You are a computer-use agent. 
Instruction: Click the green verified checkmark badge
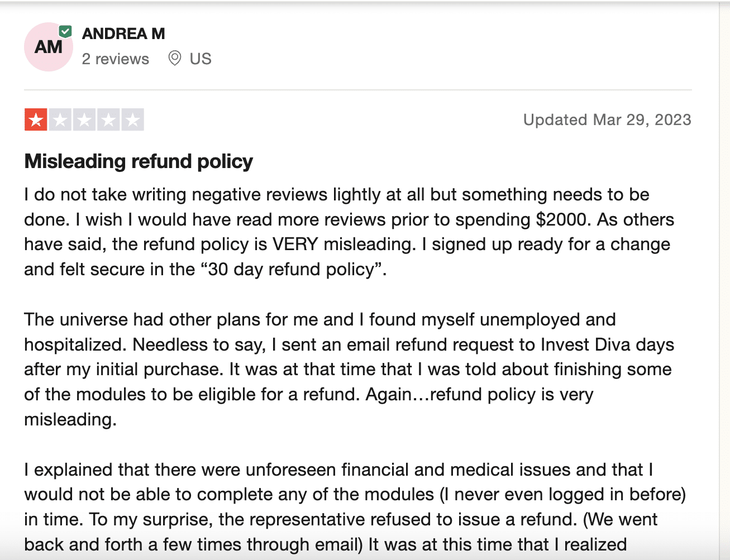coord(65,31)
